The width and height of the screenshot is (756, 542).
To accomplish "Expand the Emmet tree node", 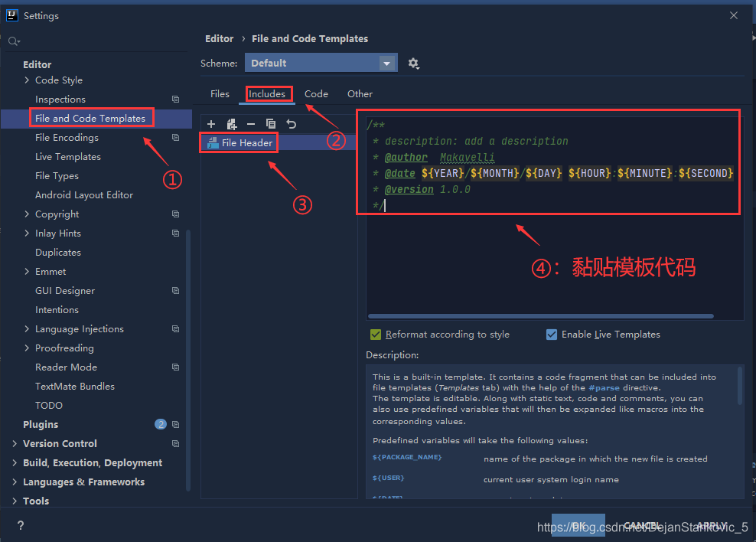I will tap(27, 272).
